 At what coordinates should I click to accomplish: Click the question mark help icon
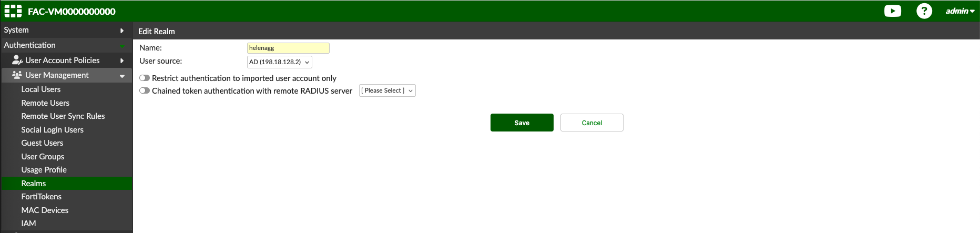click(924, 11)
